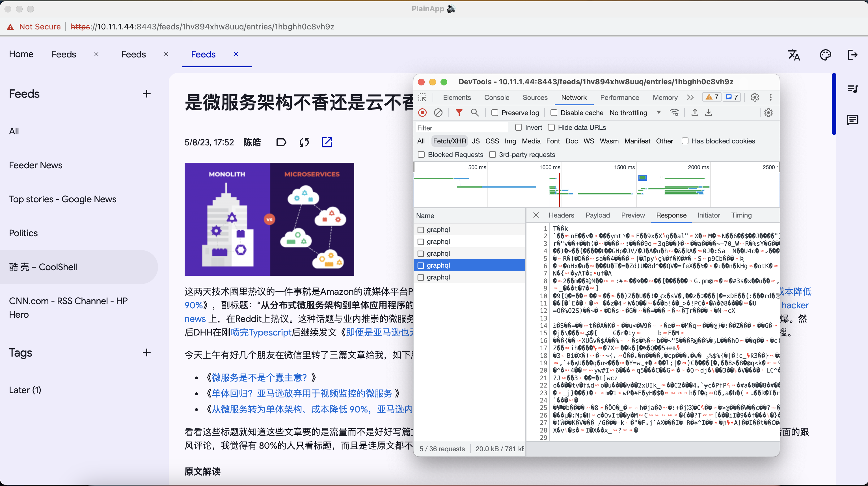Select the Feeder News feed
Viewport: 868px width, 486px height.
(36, 165)
